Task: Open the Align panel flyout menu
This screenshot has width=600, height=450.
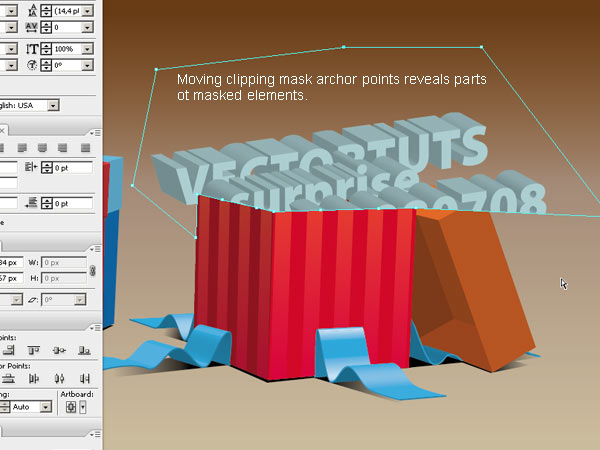Action: click(x=95, y=328)
